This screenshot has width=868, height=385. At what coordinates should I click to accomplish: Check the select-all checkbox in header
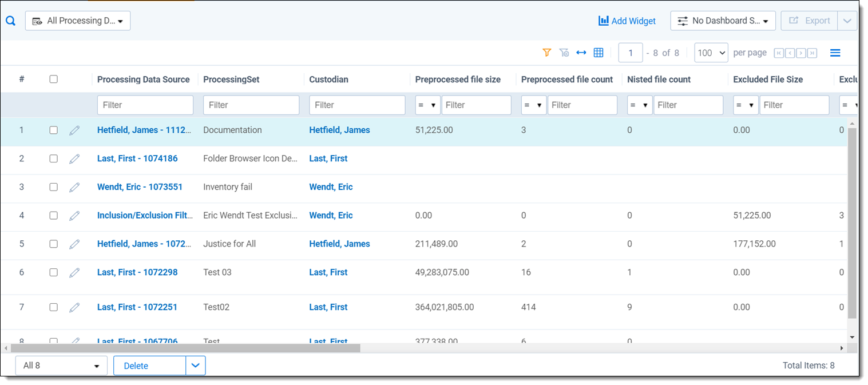coord(53,80)
